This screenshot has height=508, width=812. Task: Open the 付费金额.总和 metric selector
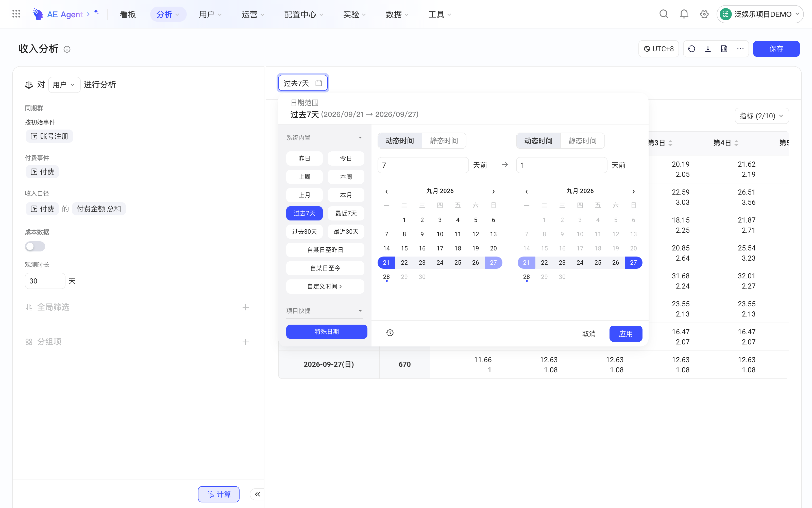[99, 209]
